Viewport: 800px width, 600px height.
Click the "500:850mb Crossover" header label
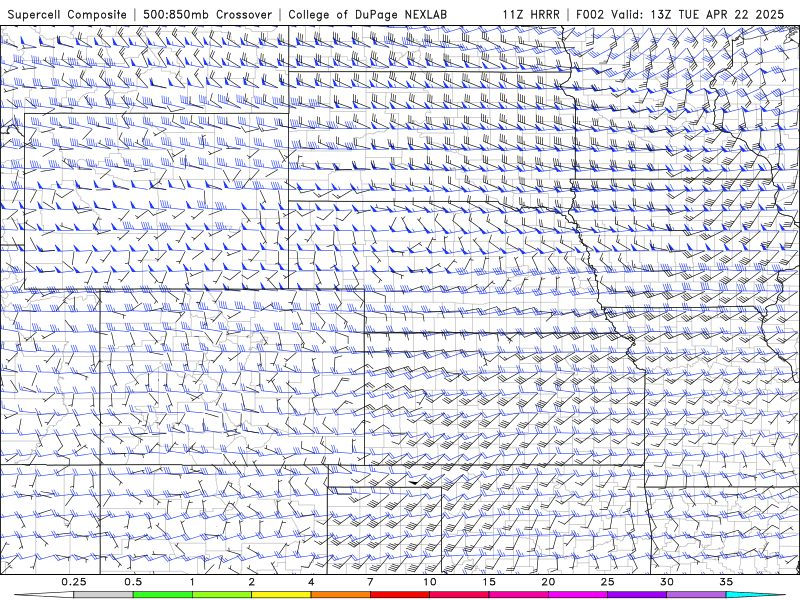[207, 14]
